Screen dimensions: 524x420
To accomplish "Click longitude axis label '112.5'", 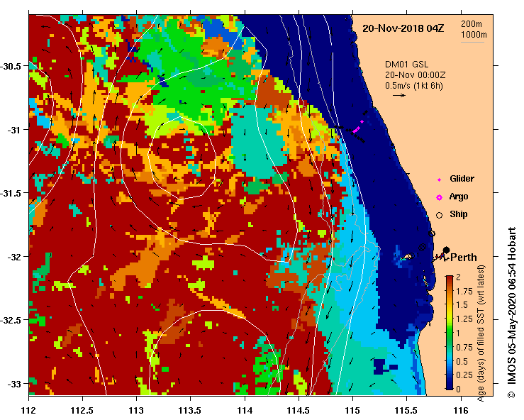I will [82, 410].
